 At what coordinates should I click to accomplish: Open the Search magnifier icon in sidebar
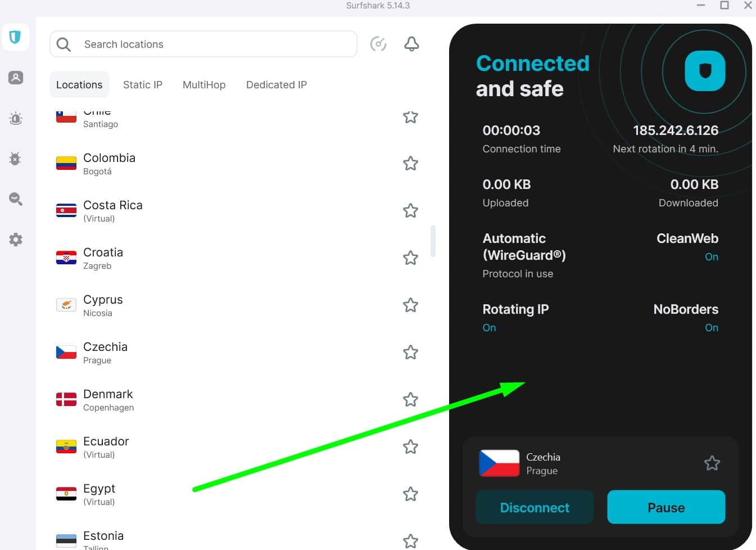(16, 199)
